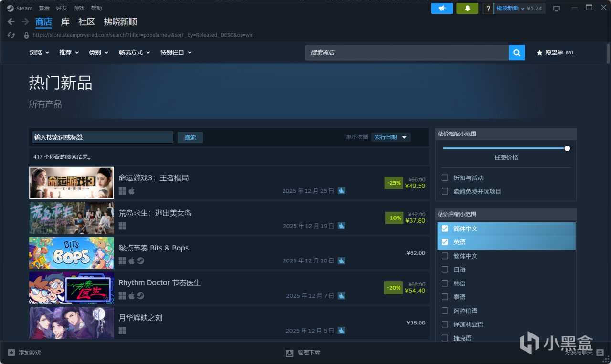This screenshot has width=611, height=364.
Task: Click thumbs-up review icon for 月华辉映之刻
Action: [341, 331]
